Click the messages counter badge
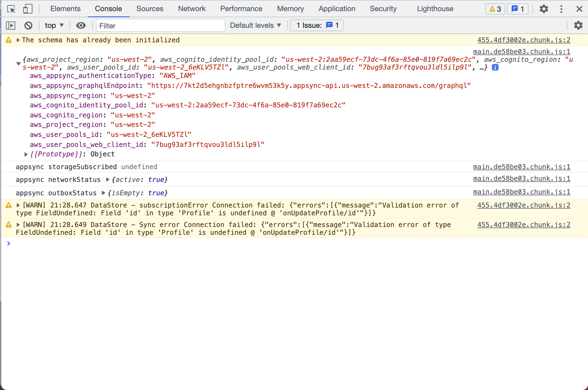Screen dimensions: 588x390 click(517, 9)
